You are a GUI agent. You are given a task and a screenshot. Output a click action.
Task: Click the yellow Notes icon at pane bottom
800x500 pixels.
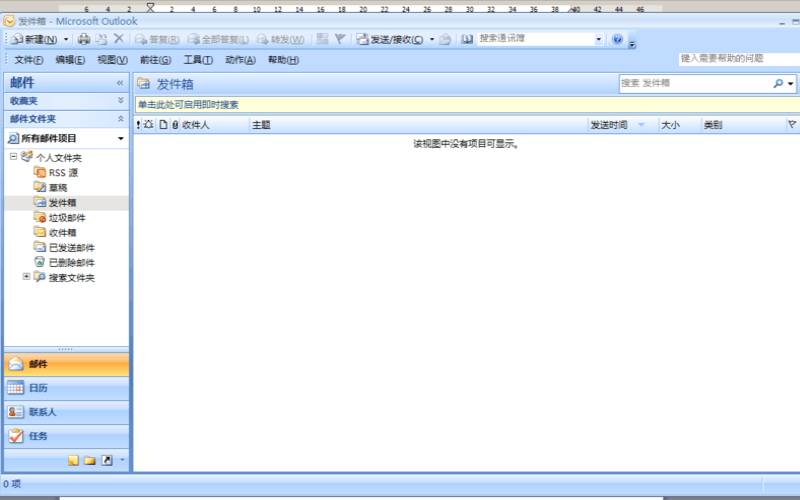(73, 460)
